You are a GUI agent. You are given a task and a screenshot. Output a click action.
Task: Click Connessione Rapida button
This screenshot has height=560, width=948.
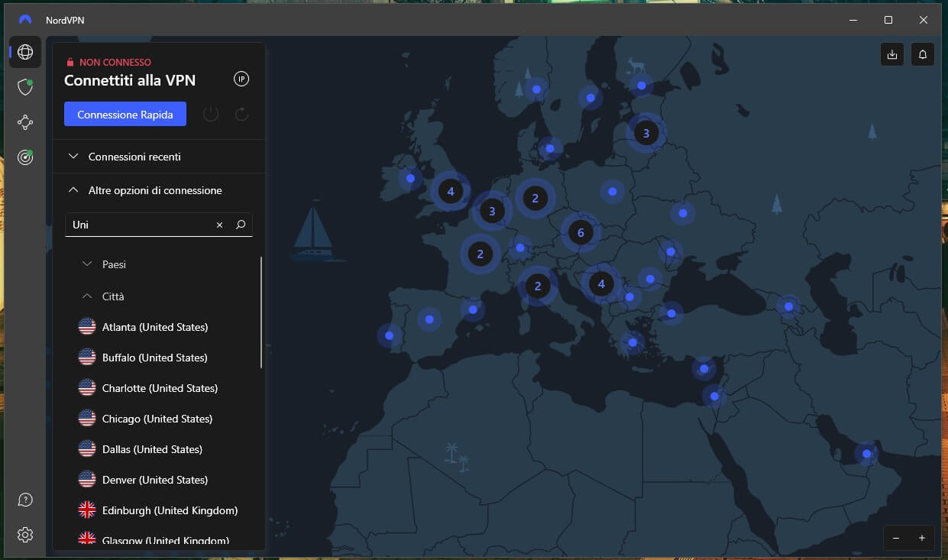tap(125, 115)
